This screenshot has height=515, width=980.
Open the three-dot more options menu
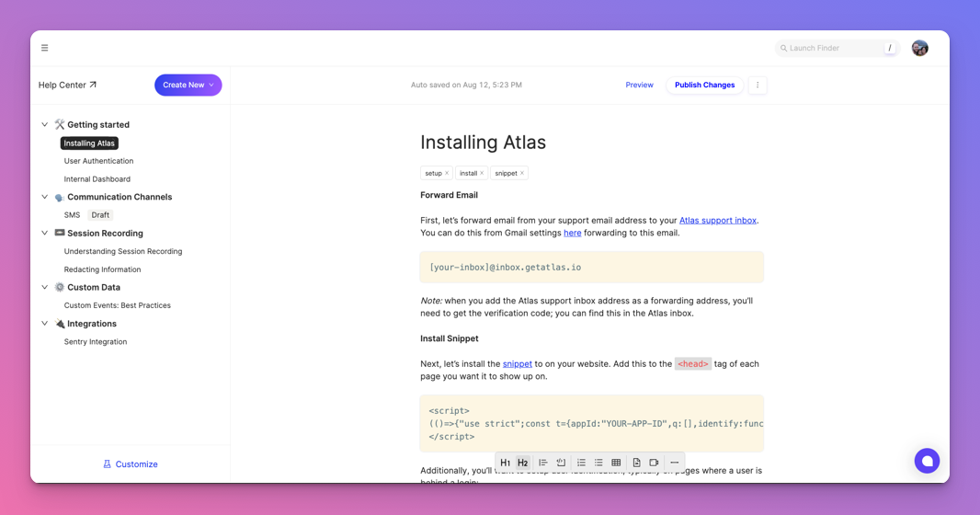(x=758, y=85)
